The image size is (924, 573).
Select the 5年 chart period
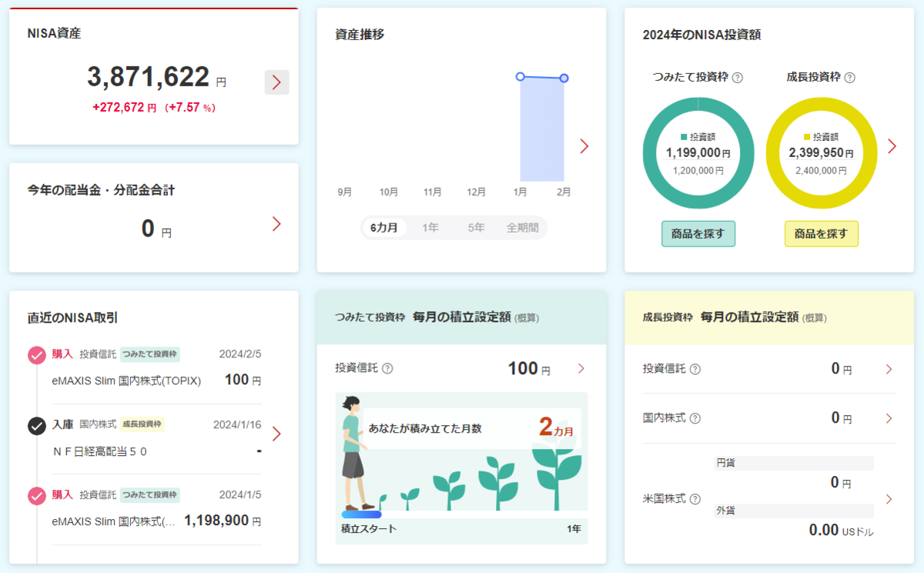coord(476,228)
